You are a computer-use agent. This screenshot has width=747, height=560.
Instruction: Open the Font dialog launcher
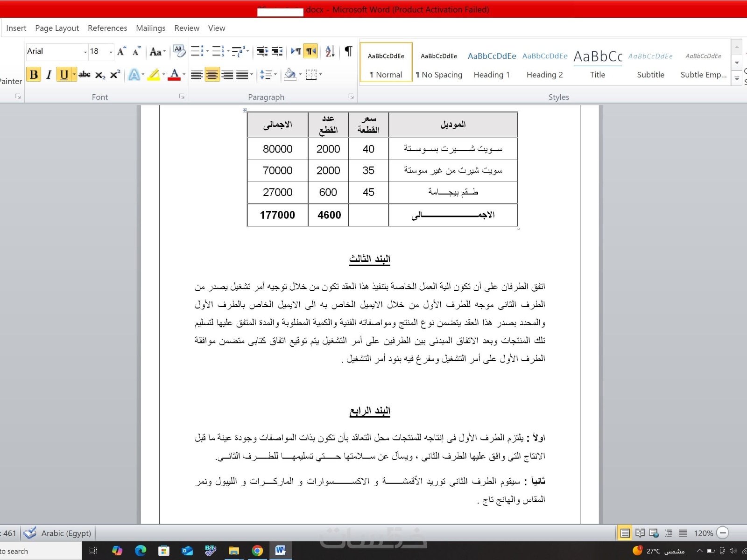[182, 97]
